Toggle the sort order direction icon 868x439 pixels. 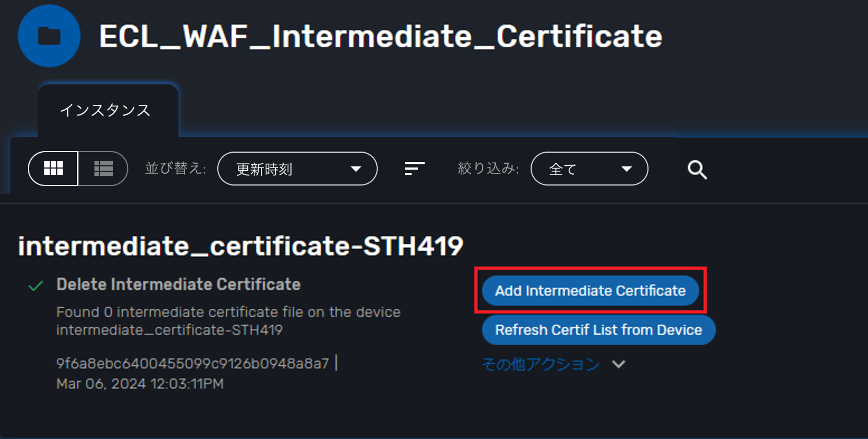tap(414, 168)
